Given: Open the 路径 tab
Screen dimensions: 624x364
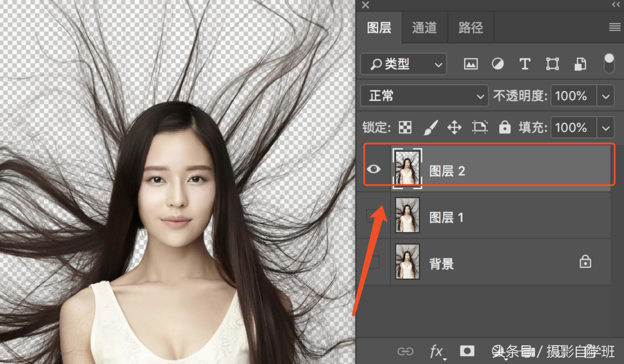Looking at the screenshot, I should [x=470, y=28].
